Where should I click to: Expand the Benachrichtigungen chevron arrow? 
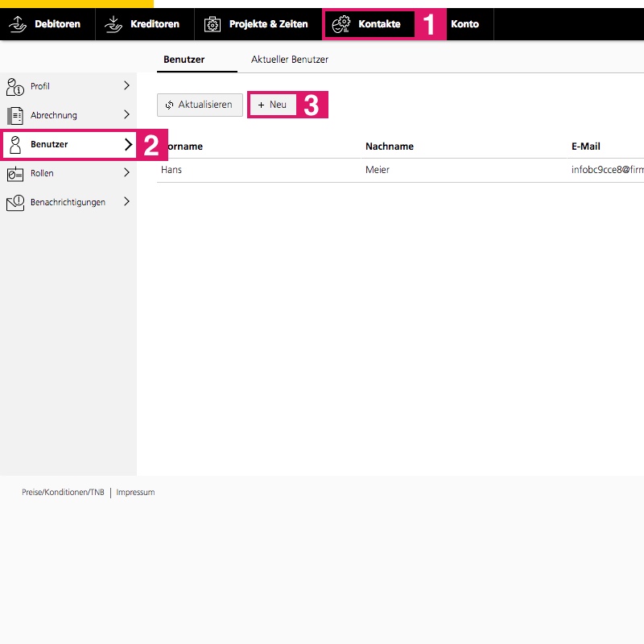(126, 201)
